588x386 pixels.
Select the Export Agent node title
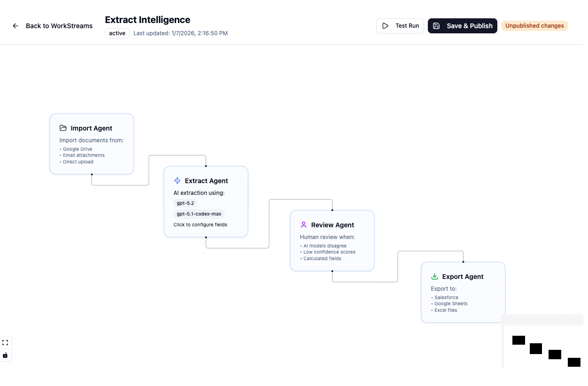463,277
